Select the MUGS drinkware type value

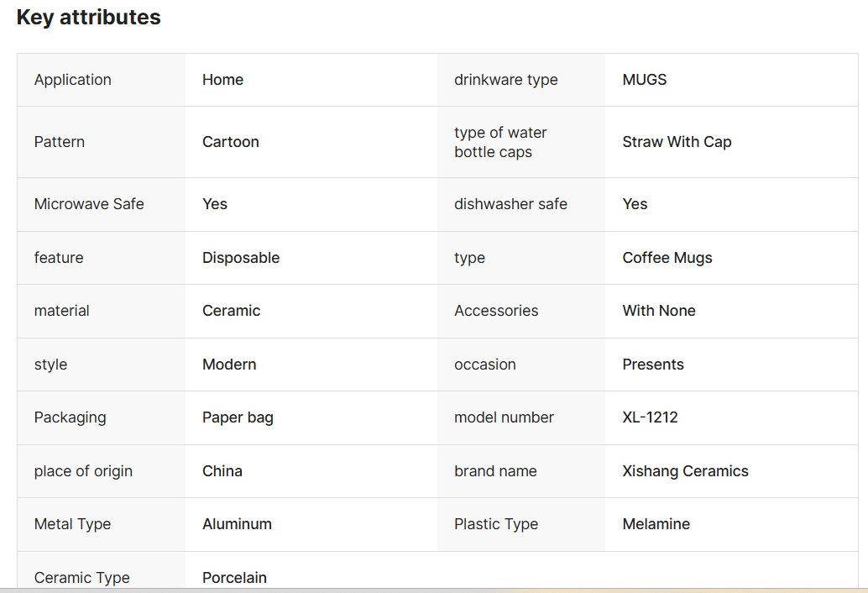pyautogui.click(x=645, y=80)
